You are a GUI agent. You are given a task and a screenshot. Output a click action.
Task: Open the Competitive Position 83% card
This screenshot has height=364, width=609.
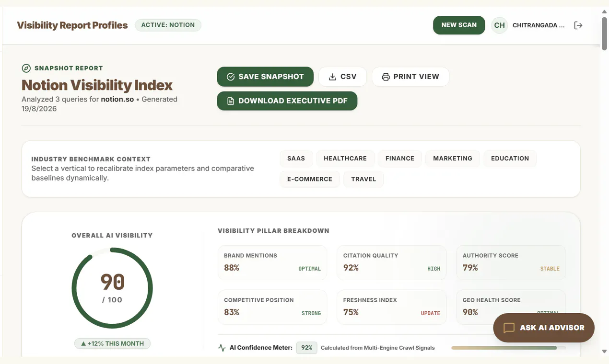tap(272, 307)
